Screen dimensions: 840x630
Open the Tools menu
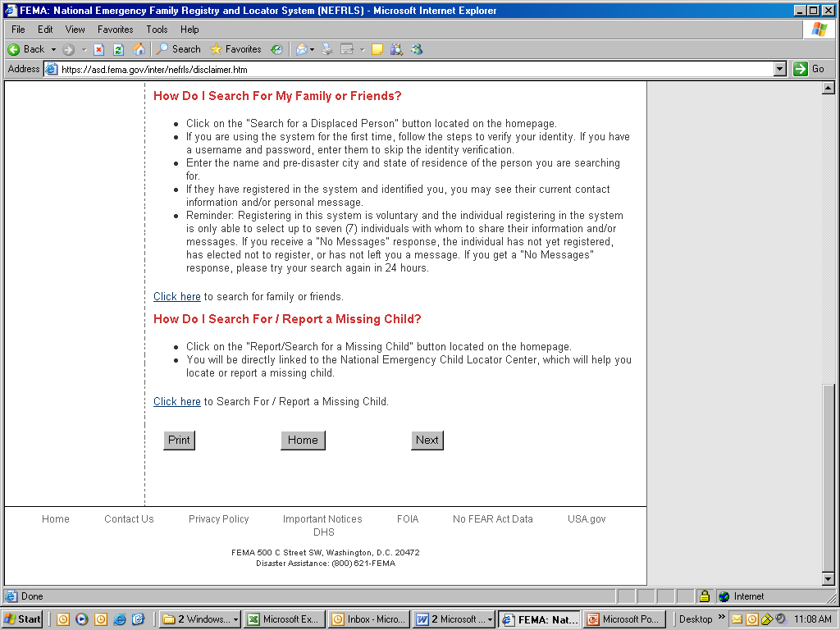click(157, 30)
